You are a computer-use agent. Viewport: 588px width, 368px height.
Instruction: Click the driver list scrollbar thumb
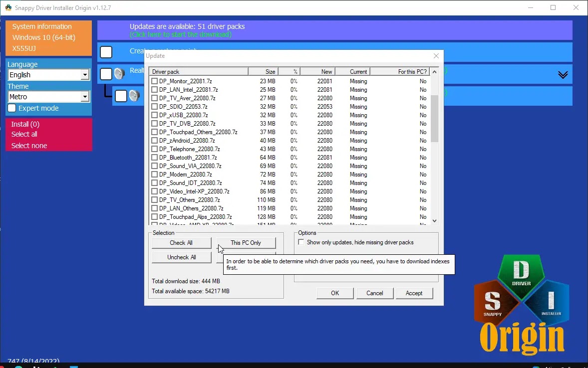click(x=434, y=118)
